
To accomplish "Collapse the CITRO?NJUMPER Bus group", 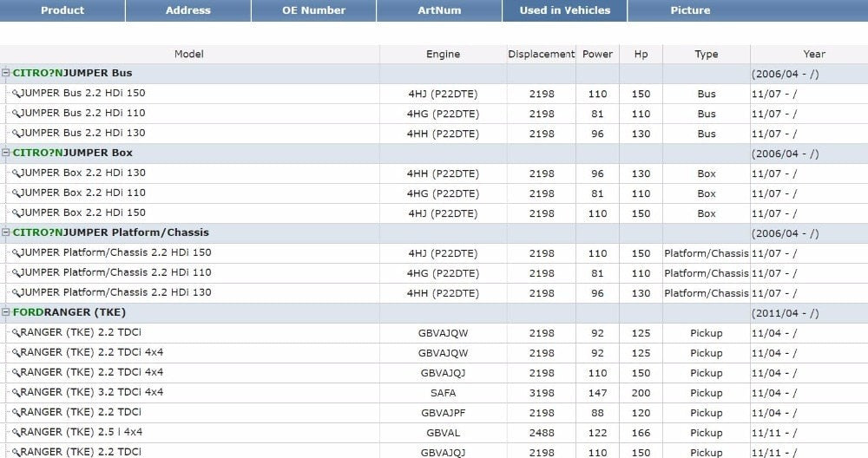I will point(5,73).
